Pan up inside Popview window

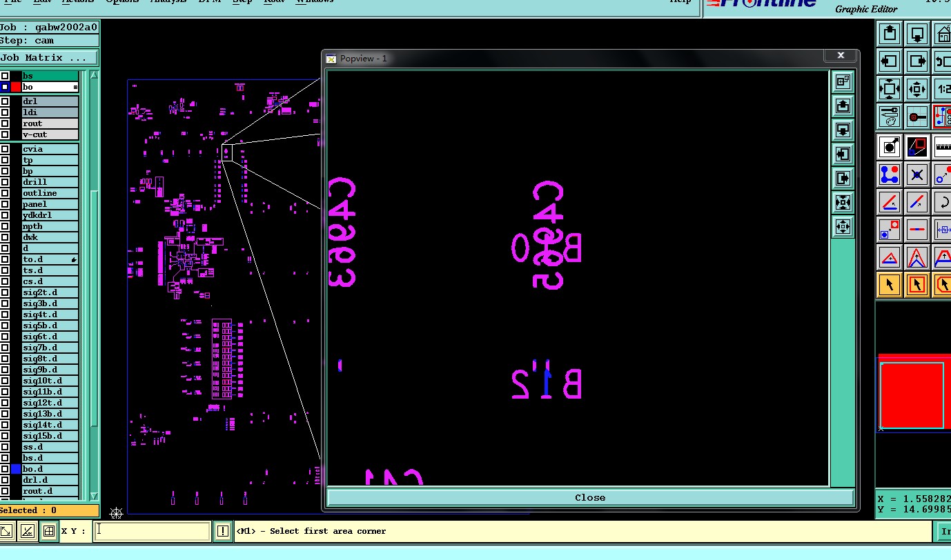[x=843, y=106]
